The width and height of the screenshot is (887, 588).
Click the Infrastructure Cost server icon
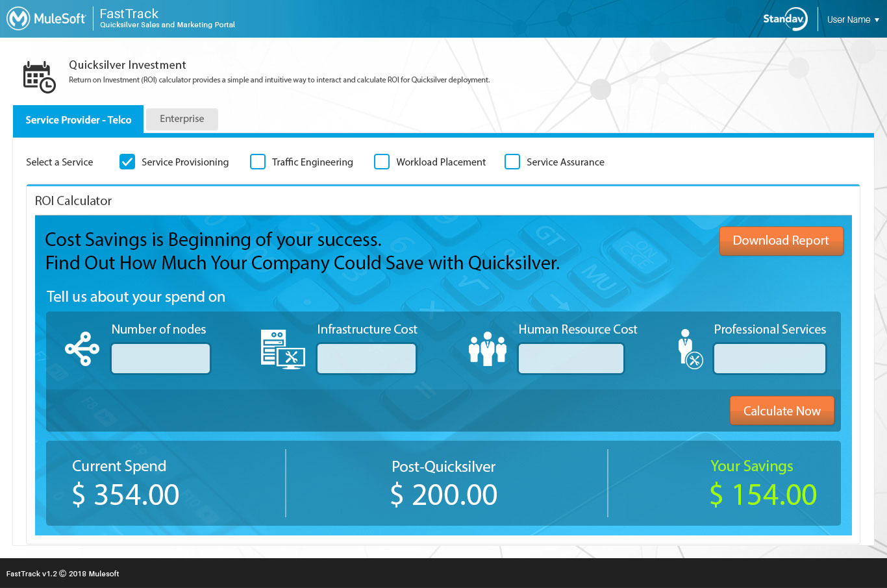pos(282,349)
